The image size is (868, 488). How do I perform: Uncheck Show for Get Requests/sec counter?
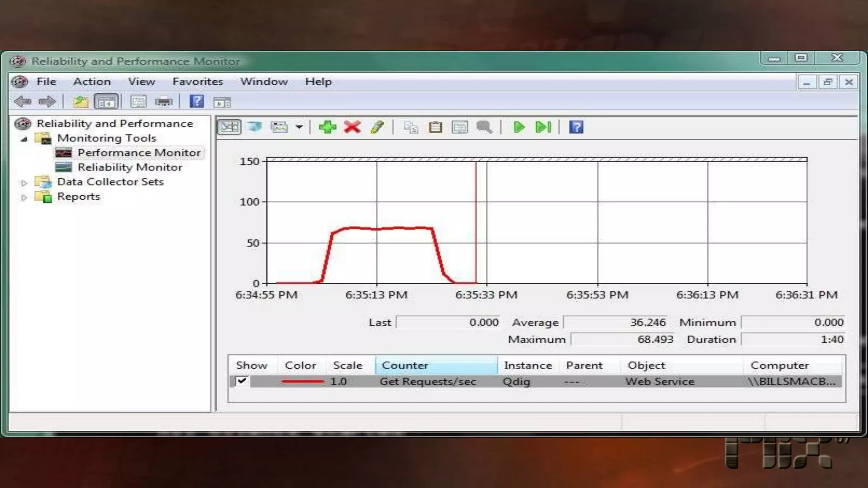242,381
